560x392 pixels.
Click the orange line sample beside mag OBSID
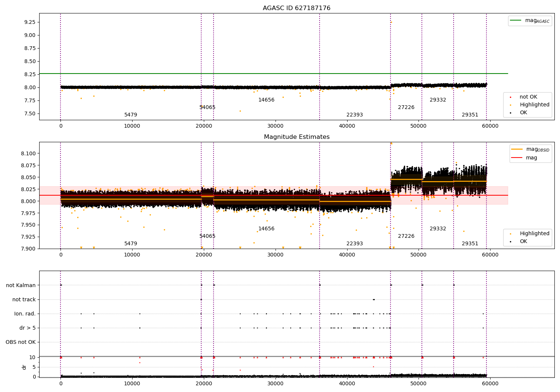[x=517, y=149]
